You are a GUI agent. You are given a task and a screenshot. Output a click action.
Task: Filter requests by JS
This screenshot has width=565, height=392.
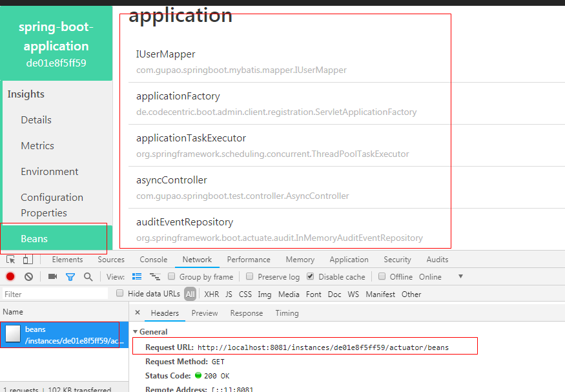(229, 294)
